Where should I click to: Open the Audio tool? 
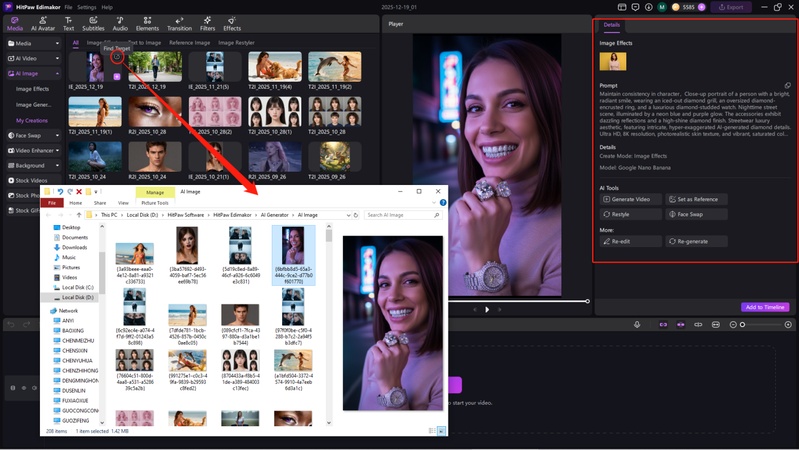(x=120, y=22)
